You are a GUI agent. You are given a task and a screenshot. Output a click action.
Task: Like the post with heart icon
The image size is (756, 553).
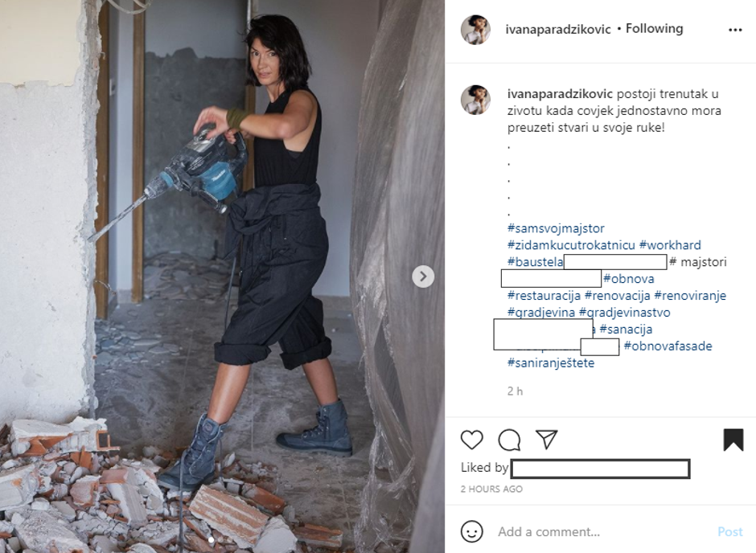click(x=471, y=440)
